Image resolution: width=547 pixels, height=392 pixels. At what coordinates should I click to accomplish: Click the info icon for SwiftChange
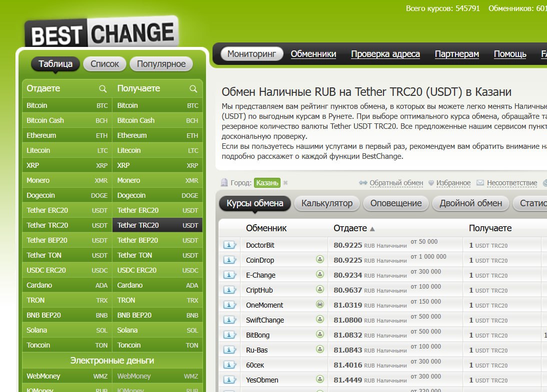click(229, 320)
